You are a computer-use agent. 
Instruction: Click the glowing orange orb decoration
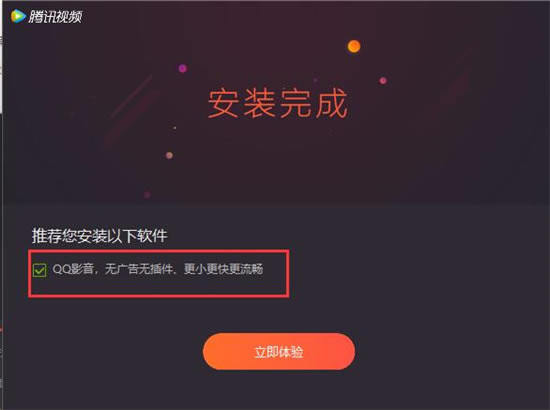pos(354,46)
